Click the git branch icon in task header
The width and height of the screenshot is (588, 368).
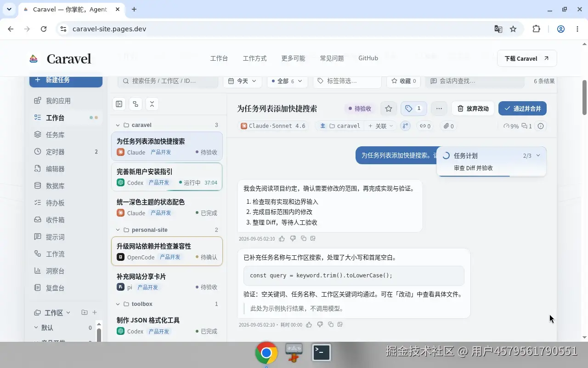point(405,126)
